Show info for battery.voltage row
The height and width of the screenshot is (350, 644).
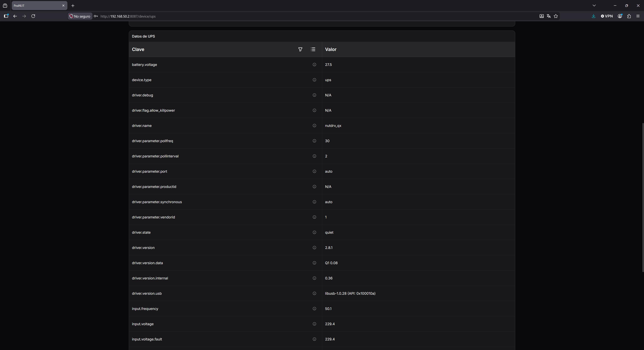tap(314, 65)
